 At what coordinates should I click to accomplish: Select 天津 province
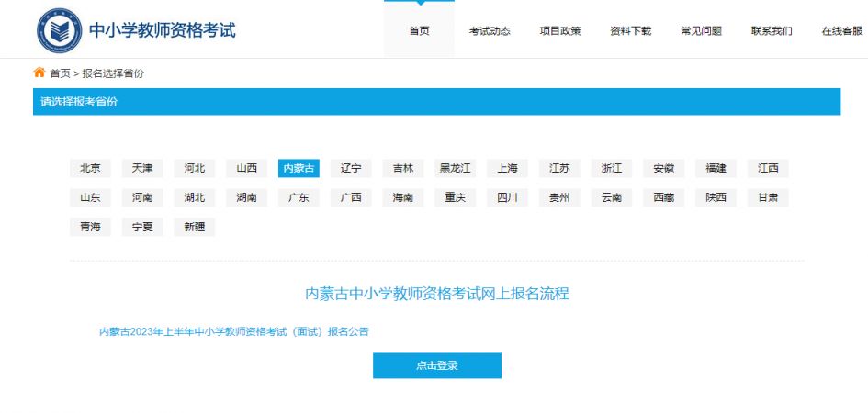pyautogui.click(x=142, y=168)
